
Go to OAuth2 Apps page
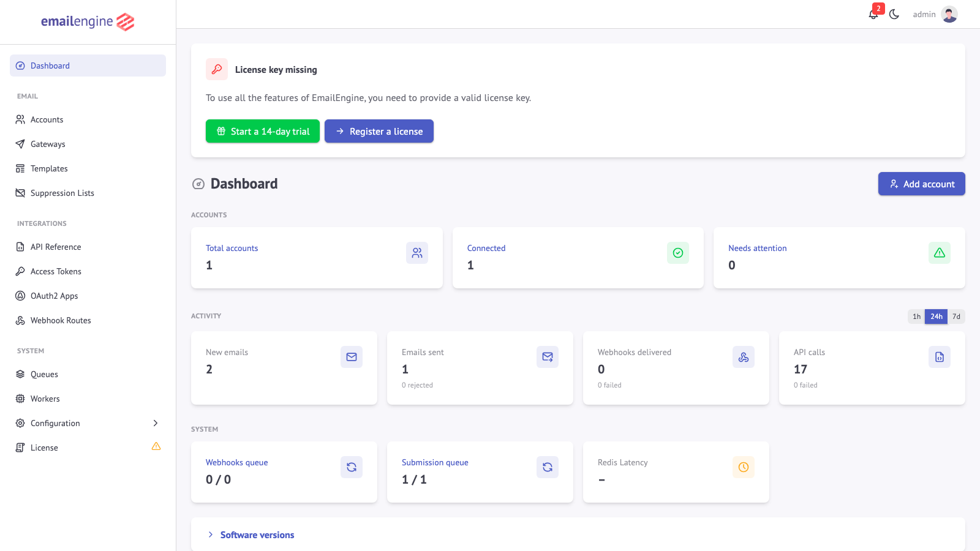88,296
